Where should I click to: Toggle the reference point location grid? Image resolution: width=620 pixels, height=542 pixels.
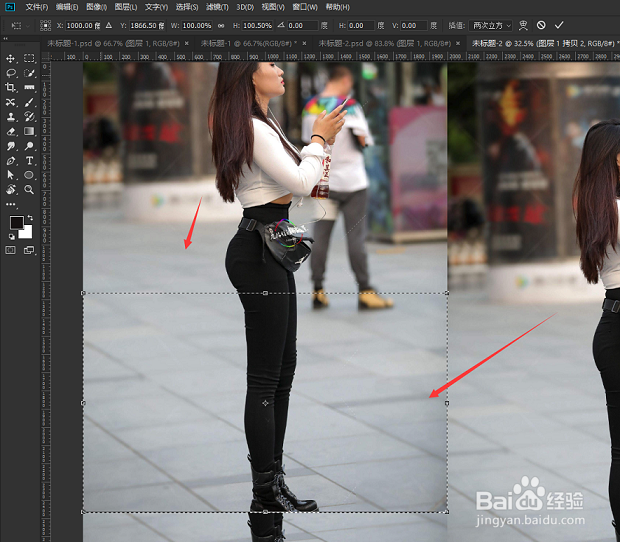point(45,25)
